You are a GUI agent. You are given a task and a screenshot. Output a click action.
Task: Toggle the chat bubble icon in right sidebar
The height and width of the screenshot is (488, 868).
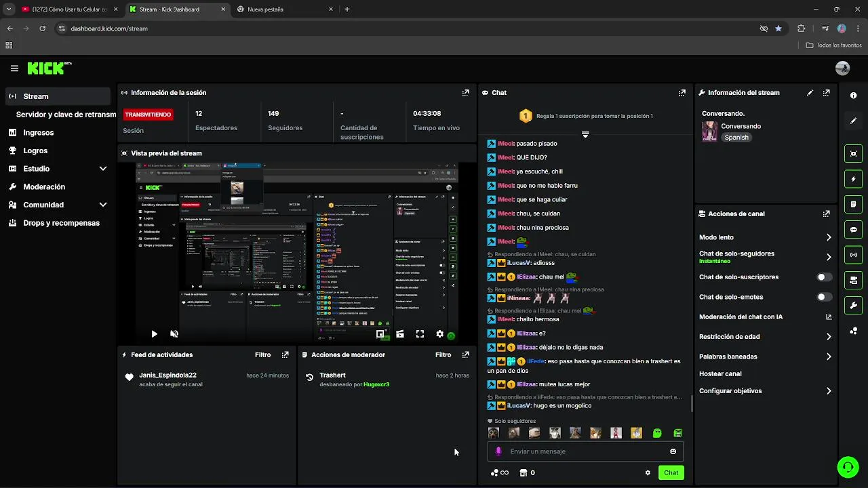853,230
